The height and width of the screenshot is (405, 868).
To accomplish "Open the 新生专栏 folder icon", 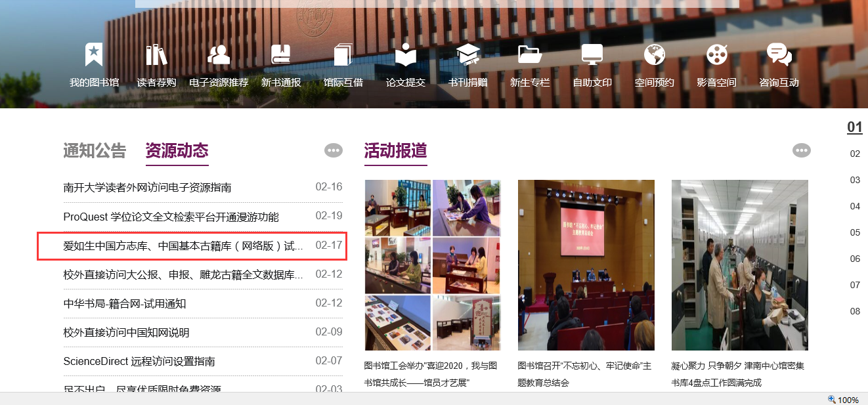I will click(x=529, y=55).
